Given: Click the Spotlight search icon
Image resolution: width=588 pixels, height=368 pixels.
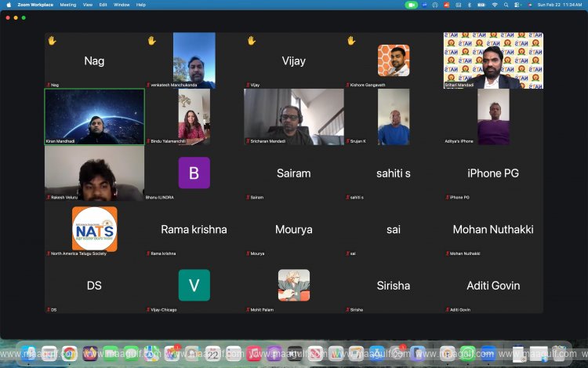Looking at the screenshot, I should pos(506,5).
